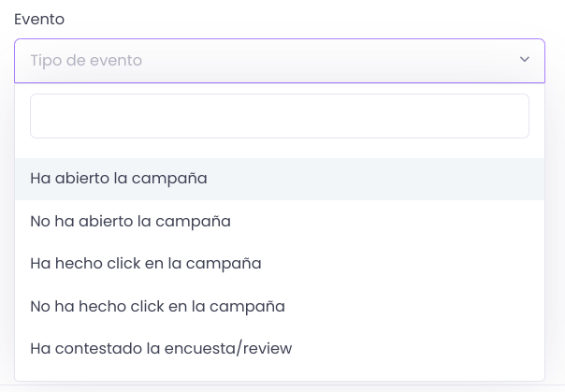Choose "Ha contestado la encuesta/review" option
This screenshot has width=565, height=392.
click(280, 348)
